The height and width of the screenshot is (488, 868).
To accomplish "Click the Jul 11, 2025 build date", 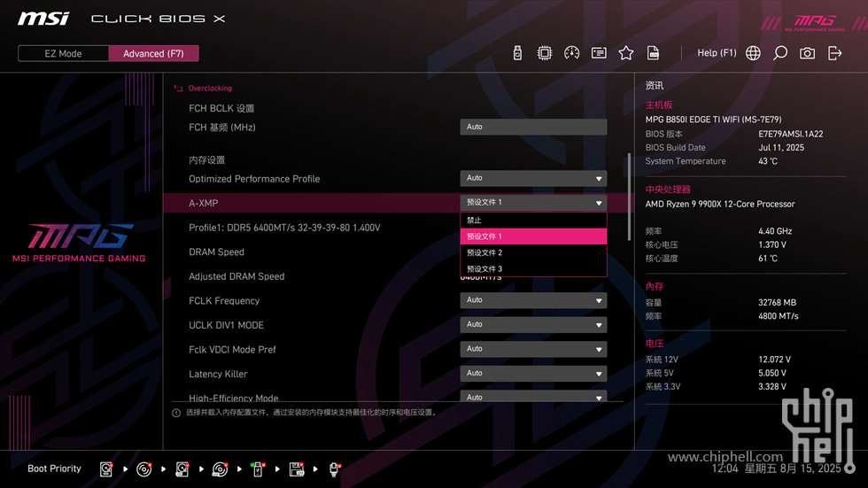I will click(781, 148).
